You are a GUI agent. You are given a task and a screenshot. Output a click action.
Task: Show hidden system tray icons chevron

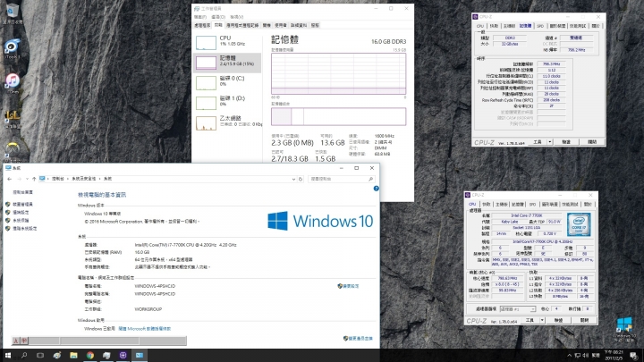[569, 356]
